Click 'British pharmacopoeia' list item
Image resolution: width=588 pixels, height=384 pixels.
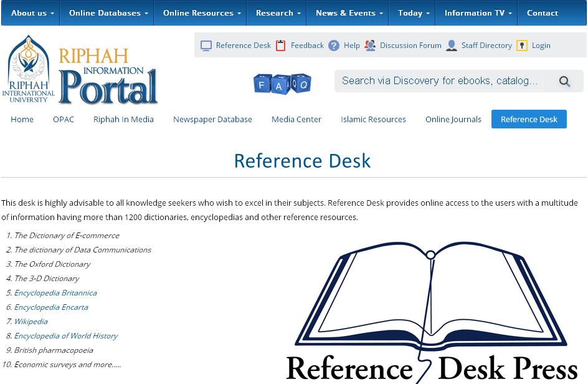click(54, 350)
